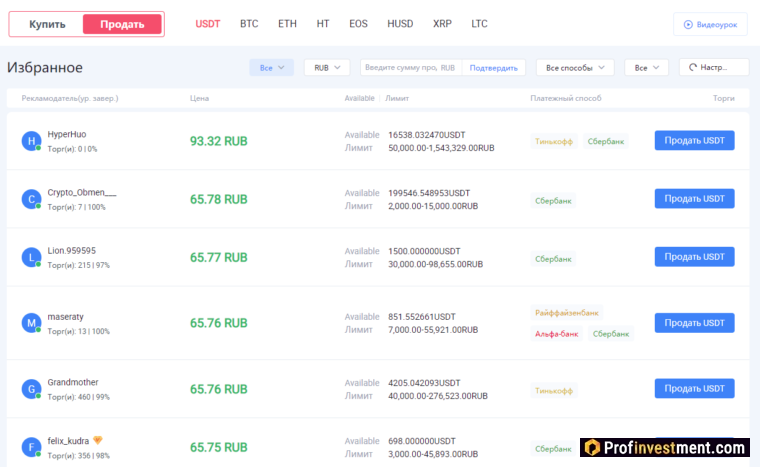The height and width of the screenshot is (467, 760).
Task: Open the Все dropdown beside Все способы
Action: 647,67
